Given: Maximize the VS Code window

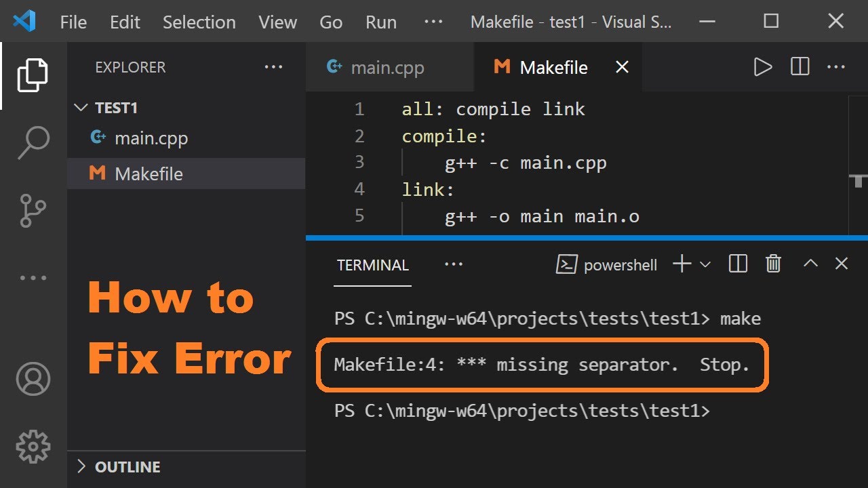Looking at the screenshot, I should tap(771, 21).
